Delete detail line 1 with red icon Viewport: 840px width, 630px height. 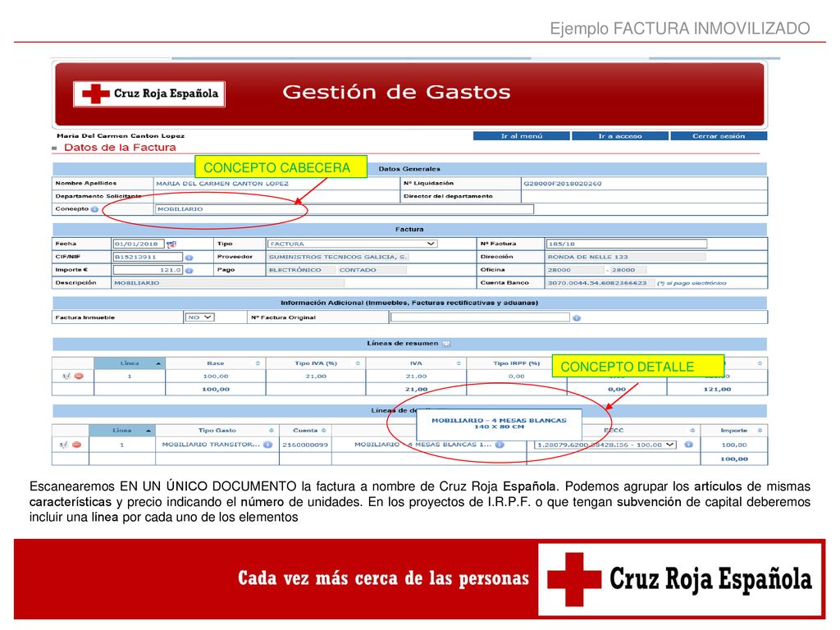pyautogui.click(x=76, y=445)
